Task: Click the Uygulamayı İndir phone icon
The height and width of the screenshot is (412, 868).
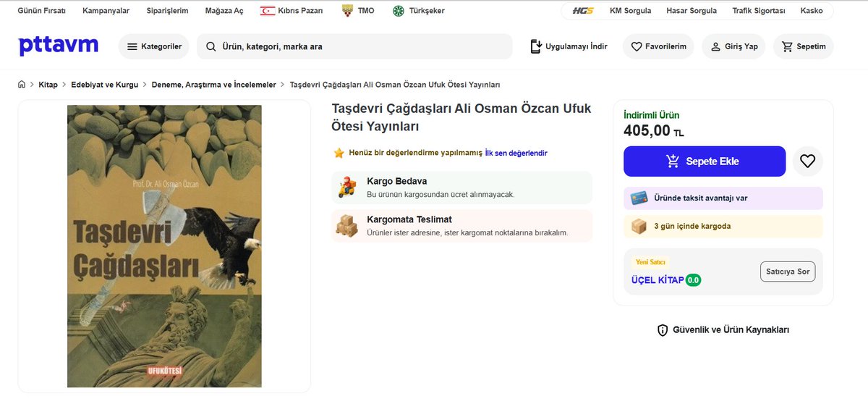Action: (x=536, y=46)
